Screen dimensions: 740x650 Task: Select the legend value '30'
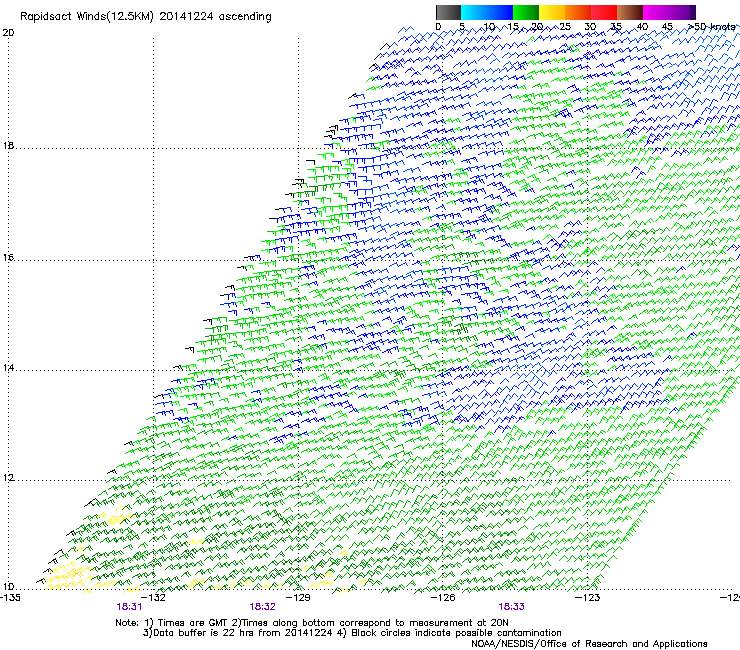click(x=590, y=27)
